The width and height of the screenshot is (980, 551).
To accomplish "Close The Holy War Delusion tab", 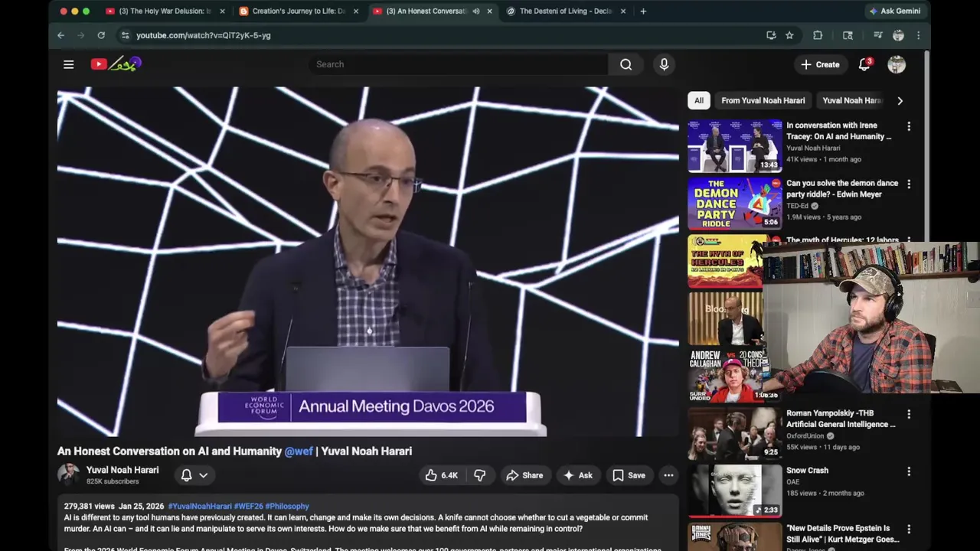I will [222, 11].
